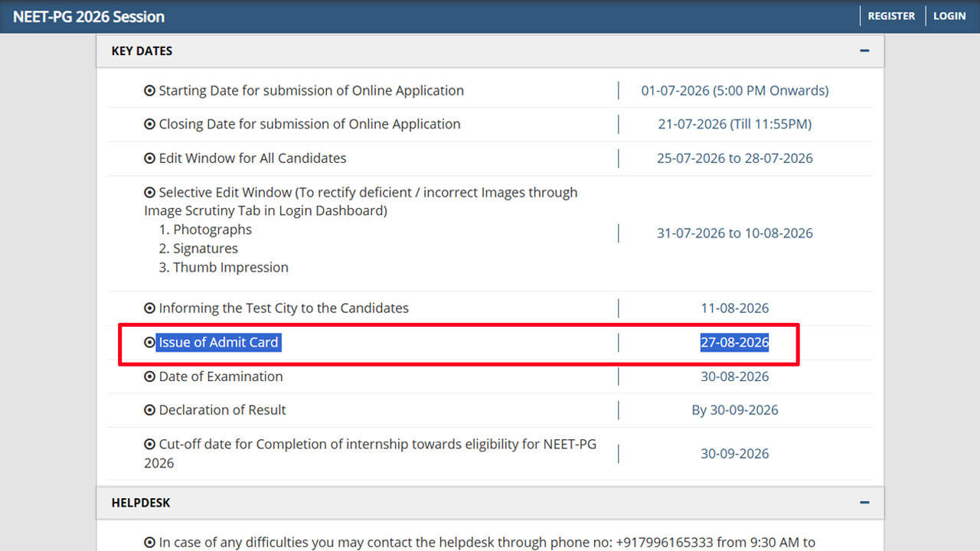Click 'Date of Examination' label
The height and width of the screenshot is (551, 980).
click(x=220, y=376)
